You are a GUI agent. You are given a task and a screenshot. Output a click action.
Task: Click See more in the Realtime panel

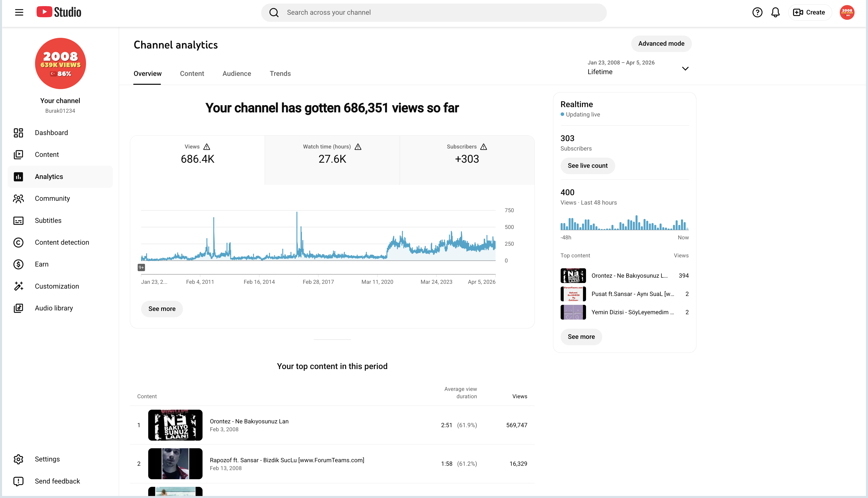[x=581, y=337]
